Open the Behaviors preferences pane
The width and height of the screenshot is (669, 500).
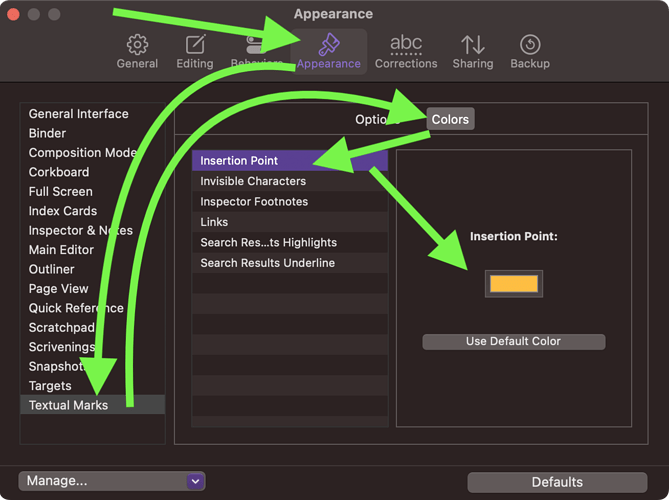tap(256, 51)
